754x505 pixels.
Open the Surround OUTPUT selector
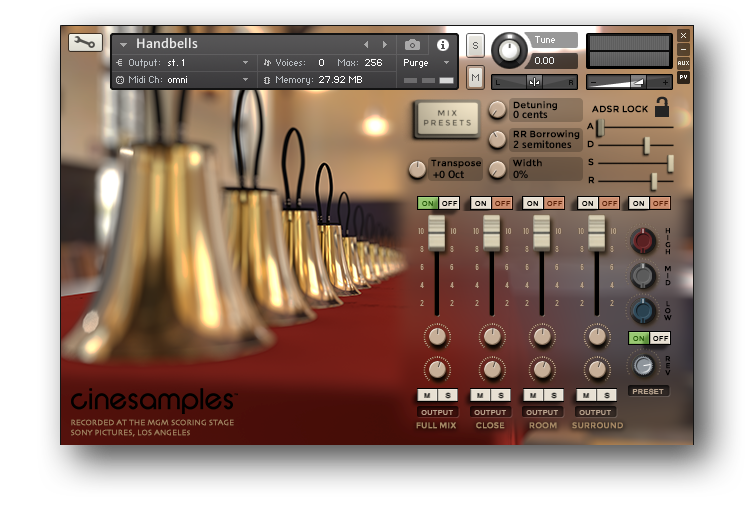coord(595,412)
